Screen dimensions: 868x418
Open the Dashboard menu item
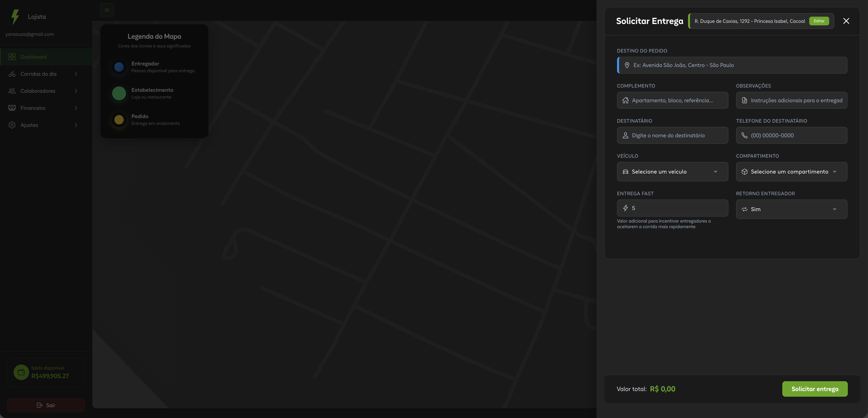tap(34, 57)
